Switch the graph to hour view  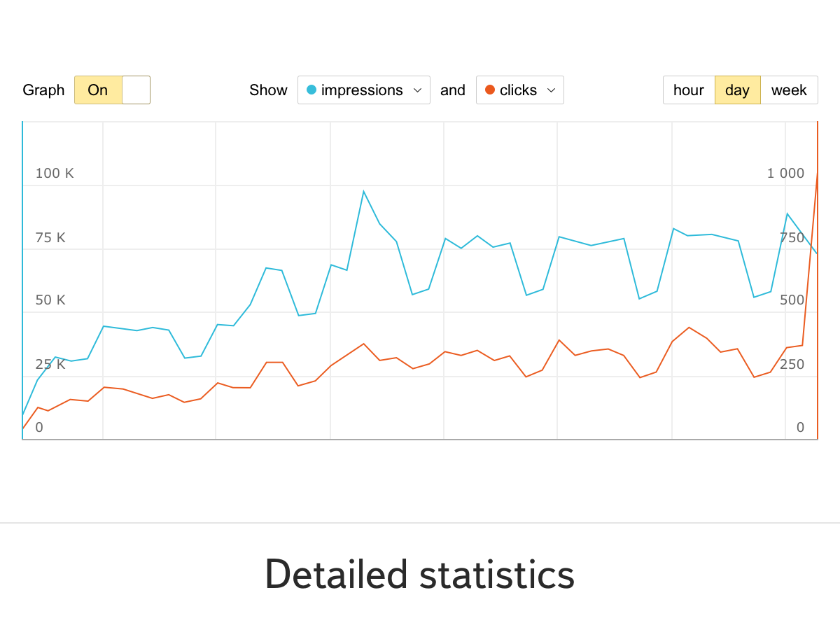(x=689, y=90)
